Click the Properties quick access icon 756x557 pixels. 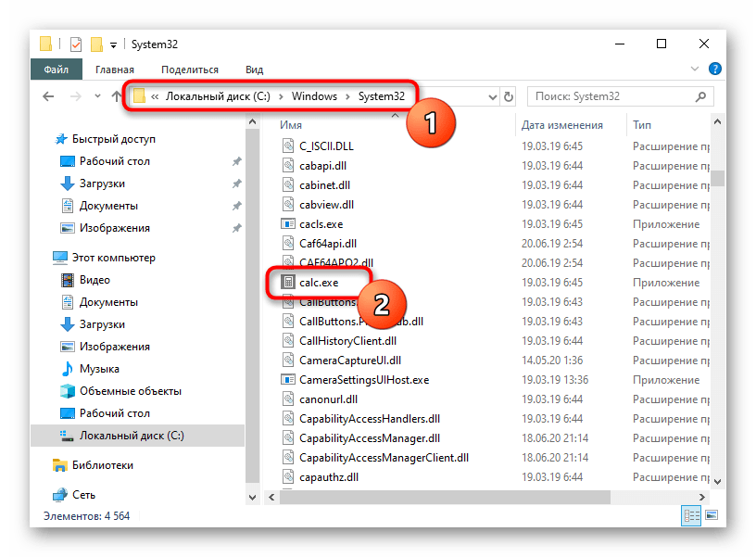[76, 44]
